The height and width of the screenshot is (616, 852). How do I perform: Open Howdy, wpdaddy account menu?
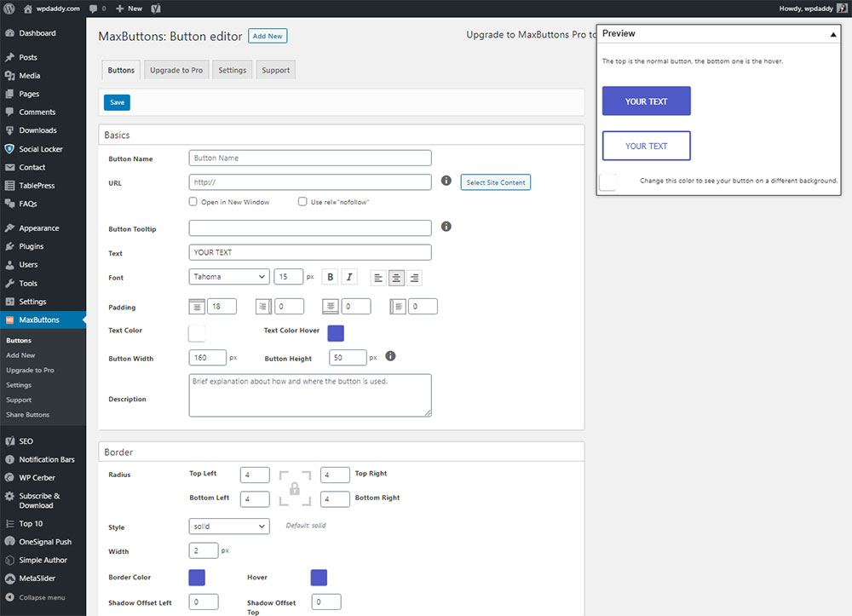coord(813,9)
